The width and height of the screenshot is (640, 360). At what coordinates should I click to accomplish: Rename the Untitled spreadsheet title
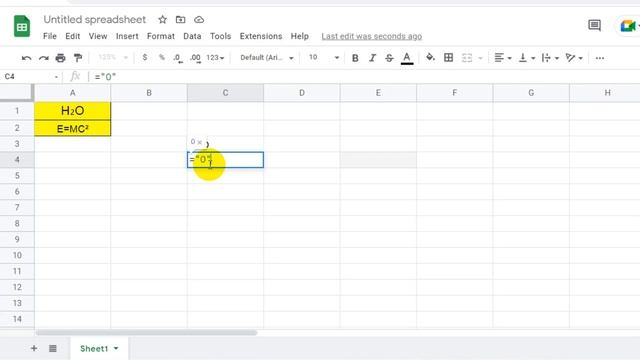tap(95, 19)
